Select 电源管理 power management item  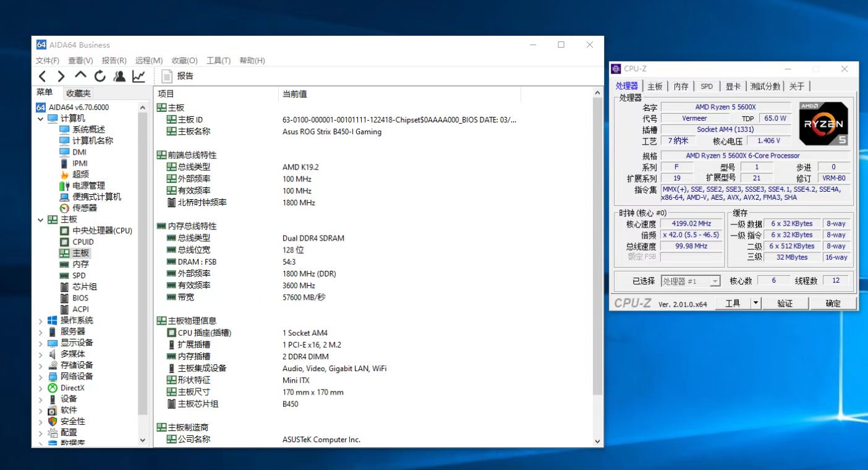[x=88, y=186]
